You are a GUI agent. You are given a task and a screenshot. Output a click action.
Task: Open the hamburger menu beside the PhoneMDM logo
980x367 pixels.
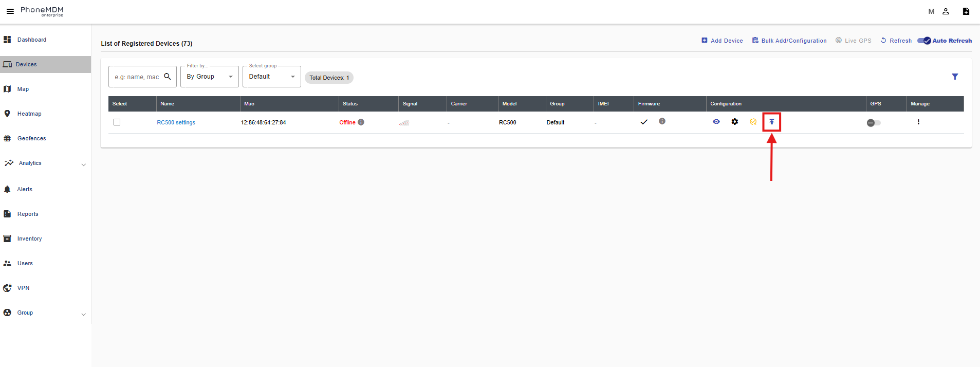10,11
